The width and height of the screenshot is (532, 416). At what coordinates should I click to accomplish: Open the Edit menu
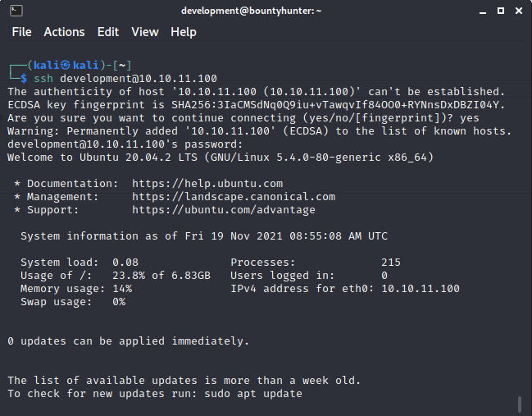click(x=108, y=32)
